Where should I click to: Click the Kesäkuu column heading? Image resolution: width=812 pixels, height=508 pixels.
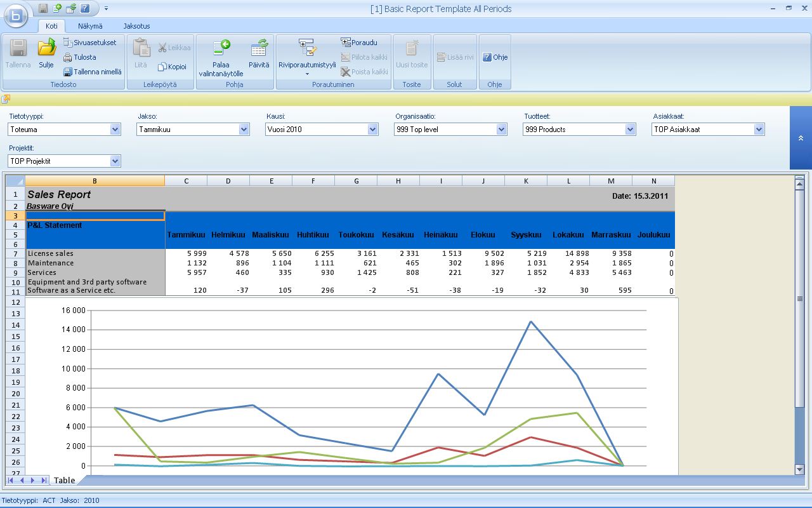click(x=398, y=235)
